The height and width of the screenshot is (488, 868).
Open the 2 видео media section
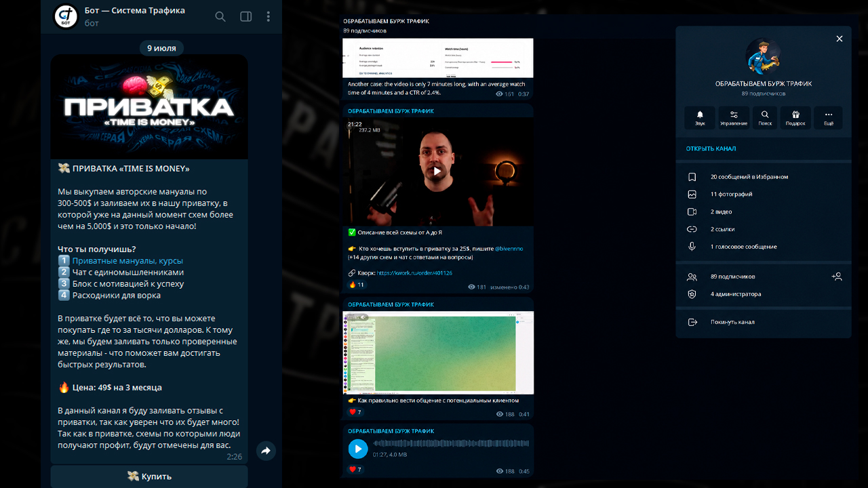(763, 212)
